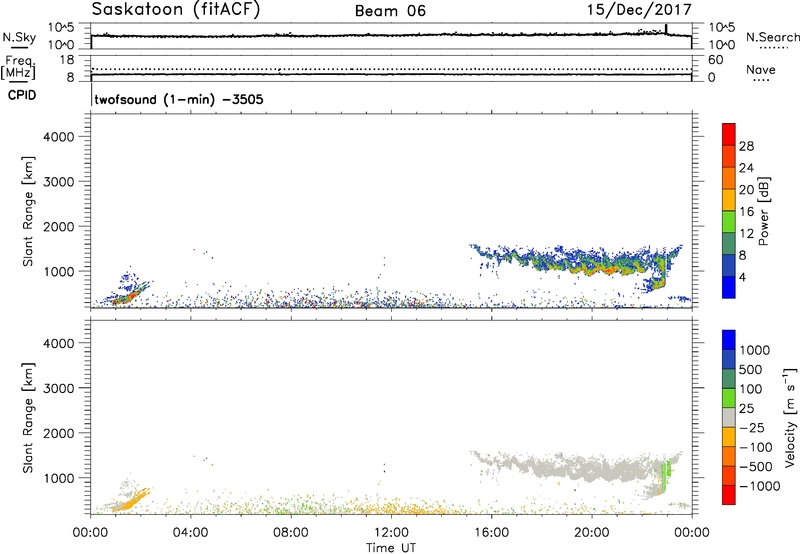Click the '28' value on Power colorbar
The height and width of the screenshot is (554, 800).
pyautogui.click(x=746, y=146)
